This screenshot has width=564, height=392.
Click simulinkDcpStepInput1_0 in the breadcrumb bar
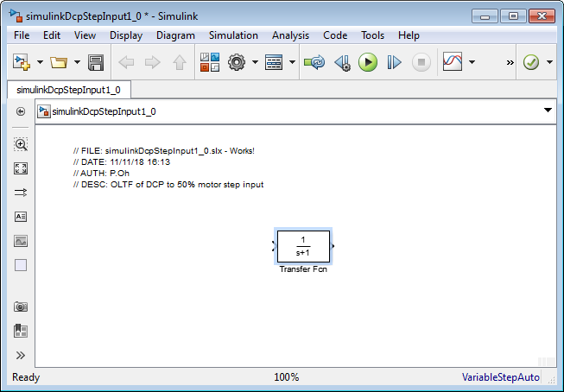click(x=104, y=111)
